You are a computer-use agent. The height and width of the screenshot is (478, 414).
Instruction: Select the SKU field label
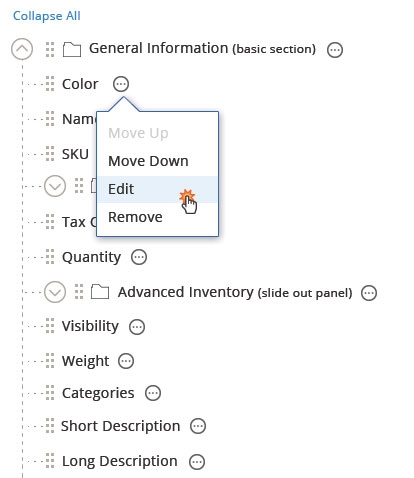75,154
